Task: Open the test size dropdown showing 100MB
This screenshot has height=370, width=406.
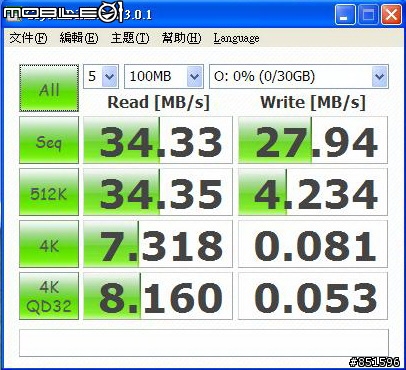Action: click(x=164, y=76)
